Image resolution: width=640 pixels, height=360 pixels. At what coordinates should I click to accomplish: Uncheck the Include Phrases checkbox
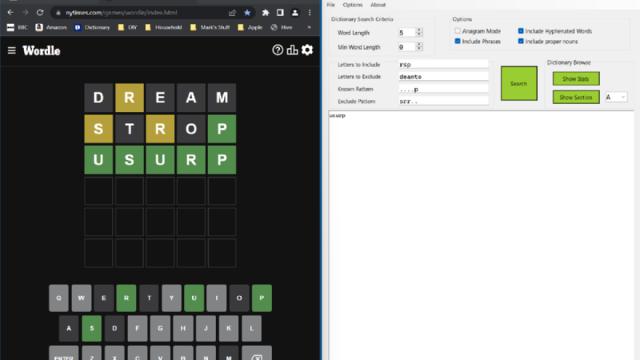click(458, 41)
